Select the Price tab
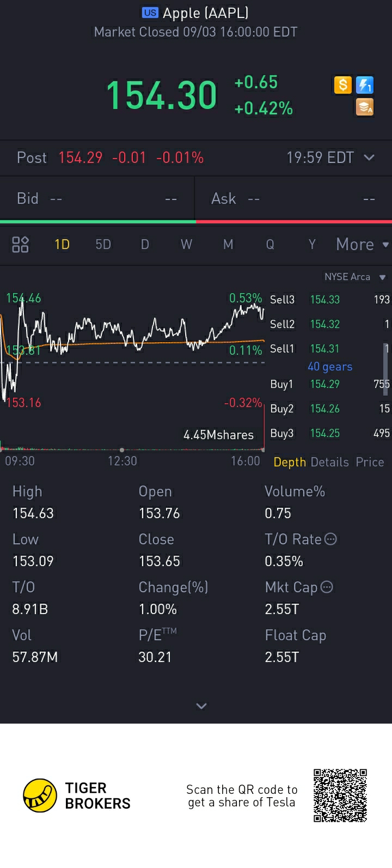 370,462
